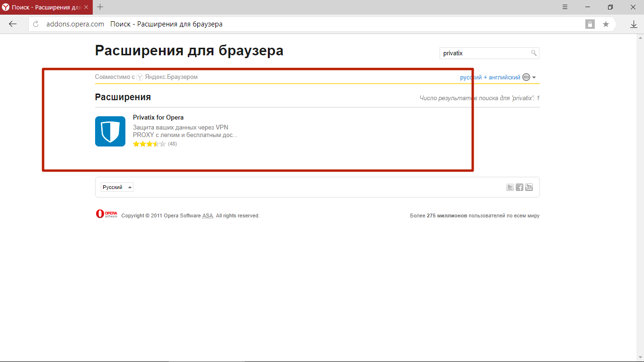
Task: Click the Расширения для браузера heading link
Action: (189, 51)
